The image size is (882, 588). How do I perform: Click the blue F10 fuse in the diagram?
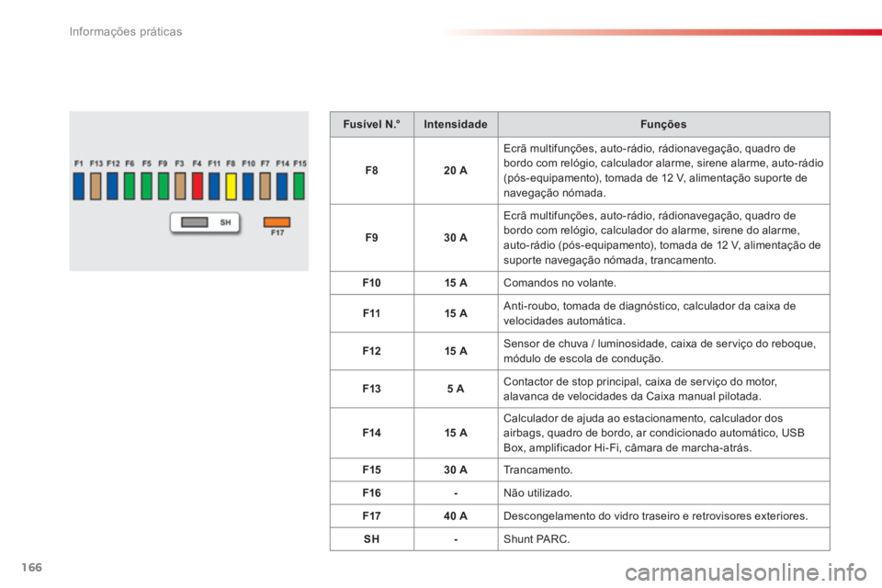click(248, 187)
